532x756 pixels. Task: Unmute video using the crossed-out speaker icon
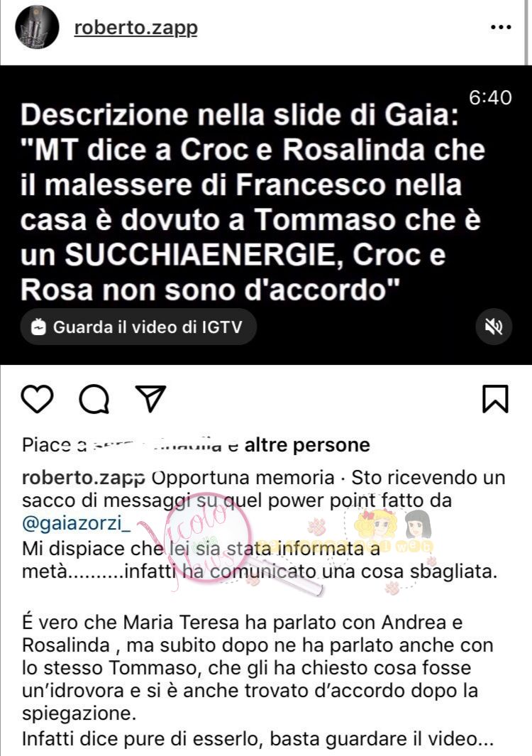pyautogui.click(x=494, y=327)
